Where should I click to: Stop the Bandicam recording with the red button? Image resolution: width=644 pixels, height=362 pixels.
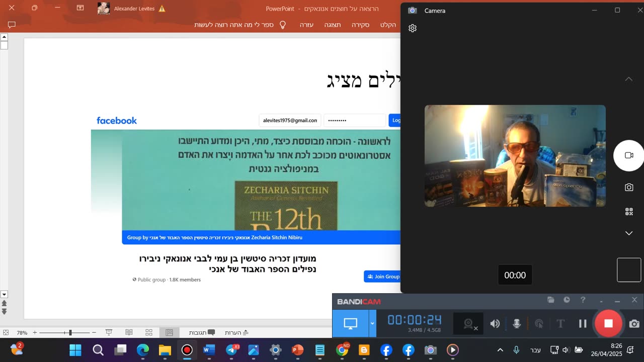tap(608, 323)
